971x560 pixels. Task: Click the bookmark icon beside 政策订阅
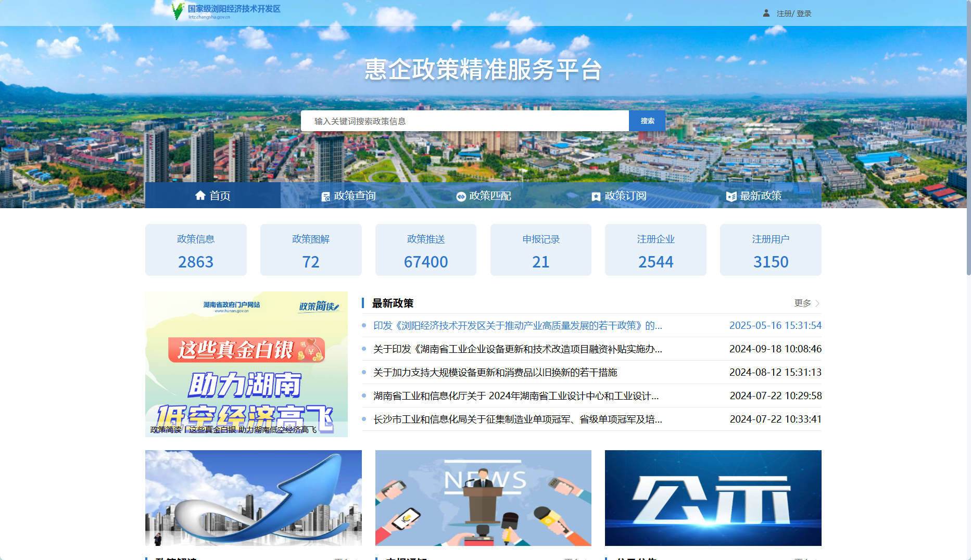(x=596, y=196)
